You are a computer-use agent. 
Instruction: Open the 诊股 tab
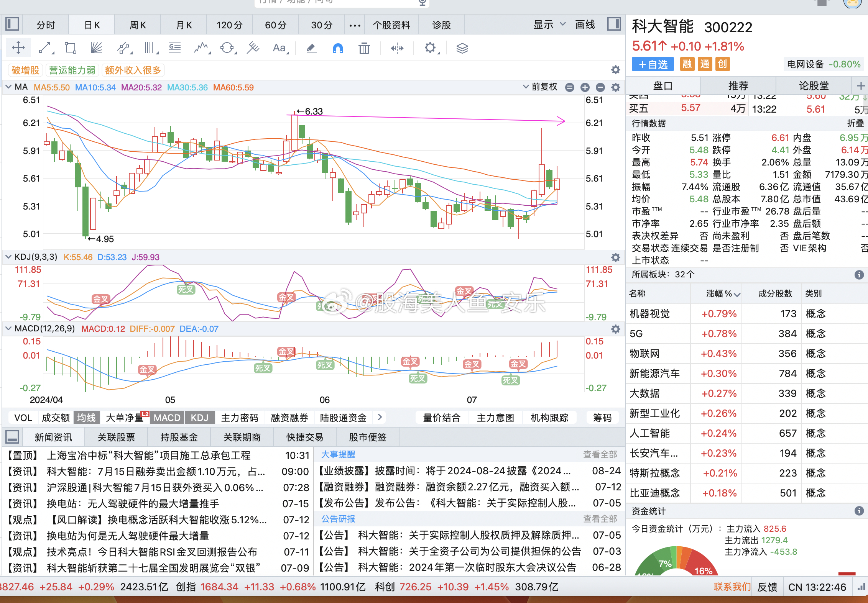(441, 25)
